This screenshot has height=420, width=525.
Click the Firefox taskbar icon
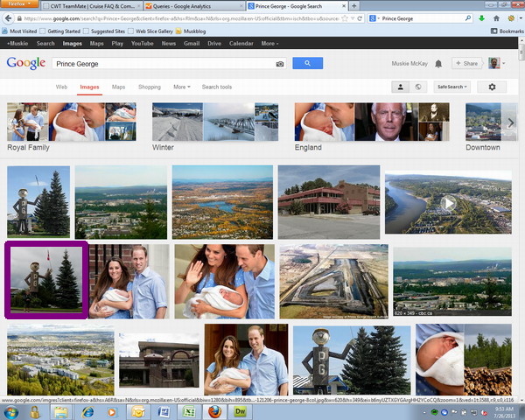point(214,412)
